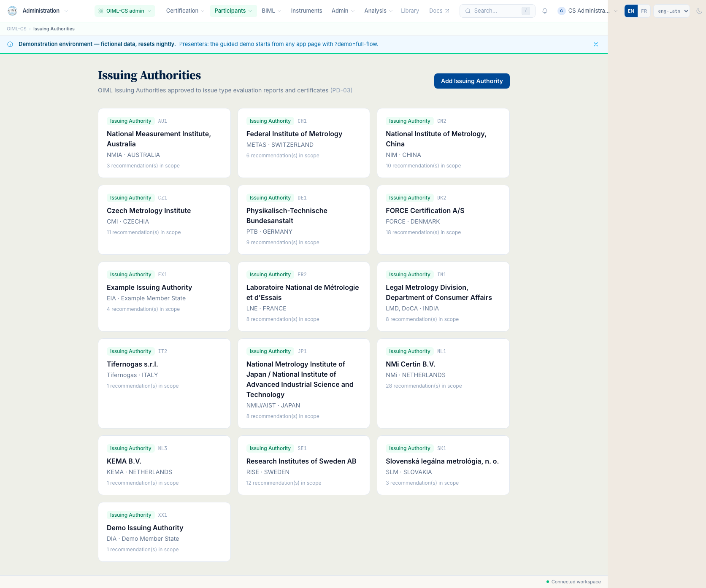
Task: Click the 'METAS · SWITZERLAND' text
Action: coord(280,145)
